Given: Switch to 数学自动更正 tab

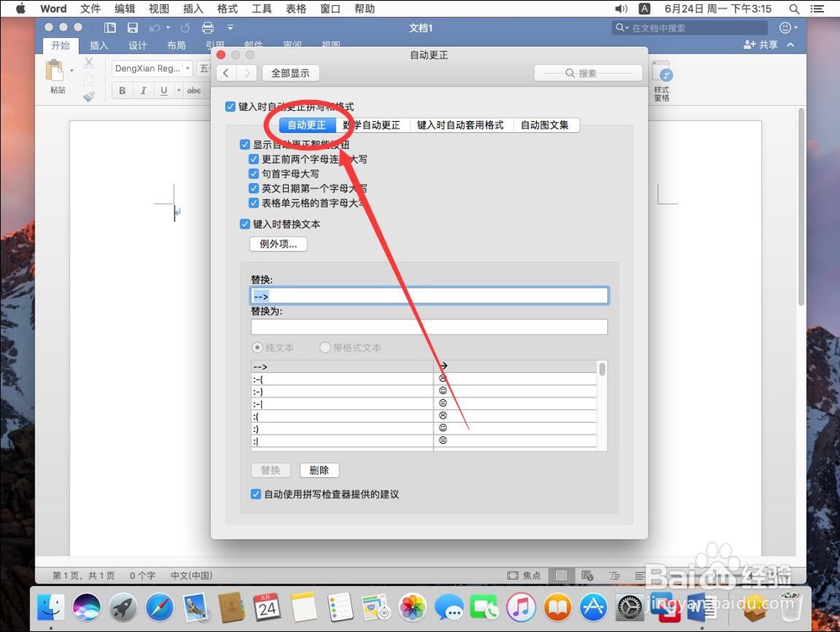Looking at the screenshot, I should tap(372, 125).
